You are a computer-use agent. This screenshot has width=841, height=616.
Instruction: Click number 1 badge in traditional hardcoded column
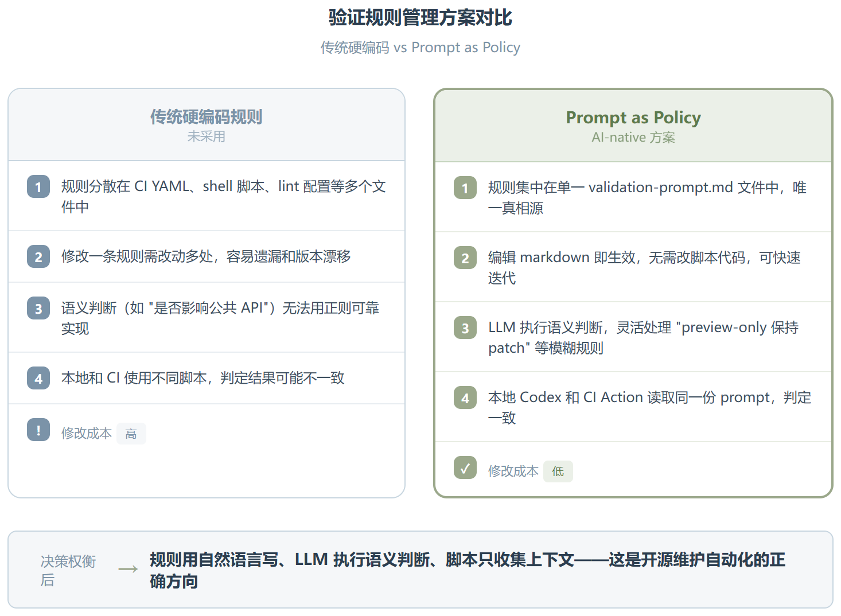[x=38, y=186]
